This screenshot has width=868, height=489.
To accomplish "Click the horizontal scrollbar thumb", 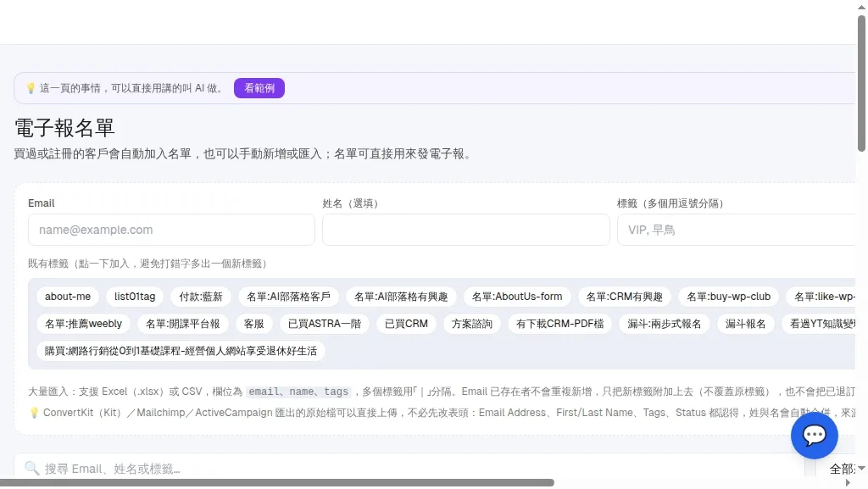I will (x=277, y=483).
